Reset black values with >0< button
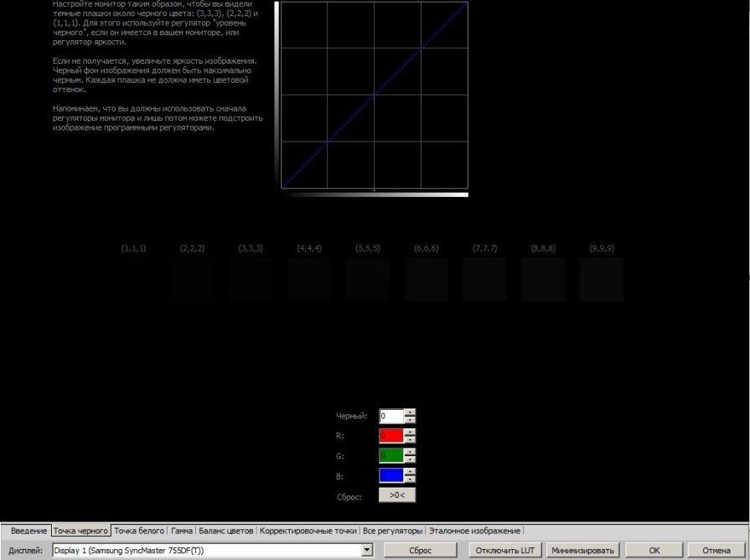750x560 pixels. tap(397, 495)
